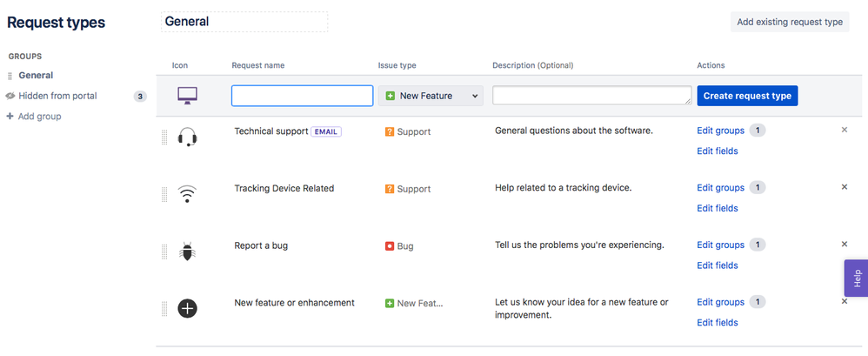Screen dimensions: 868x356
Task: Click the eye icon beside Hidden from portal
Action: click(10, 96)
